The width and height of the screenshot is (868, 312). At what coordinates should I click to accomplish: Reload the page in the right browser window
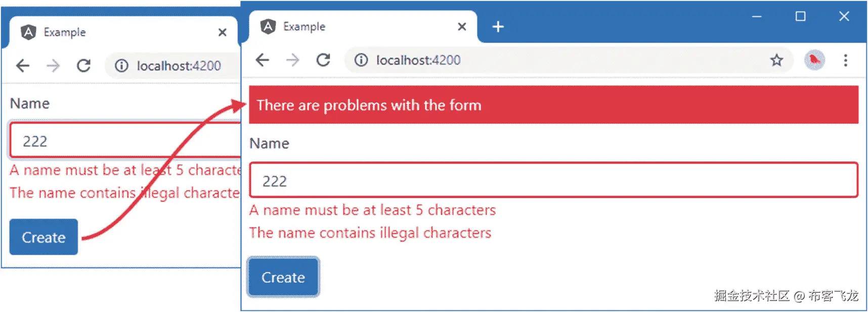tap(323, 60)
